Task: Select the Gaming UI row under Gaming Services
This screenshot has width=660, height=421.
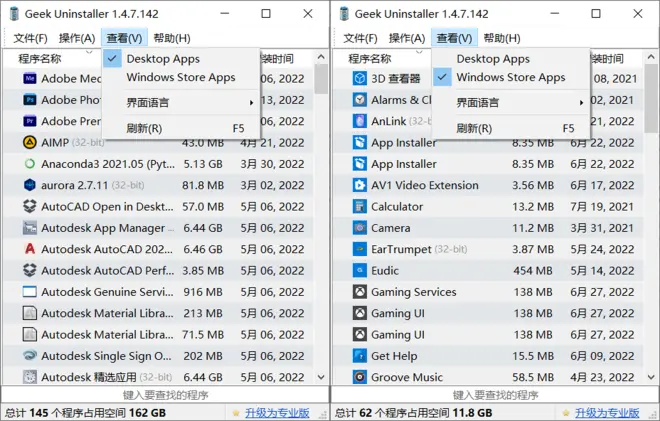Action: click(x=489, y=313)
